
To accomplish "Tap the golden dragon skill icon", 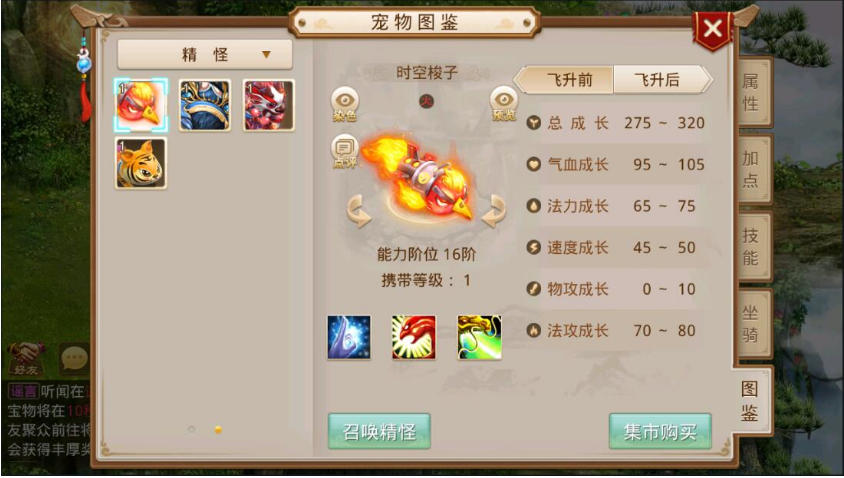I will (x=479, y=338).
